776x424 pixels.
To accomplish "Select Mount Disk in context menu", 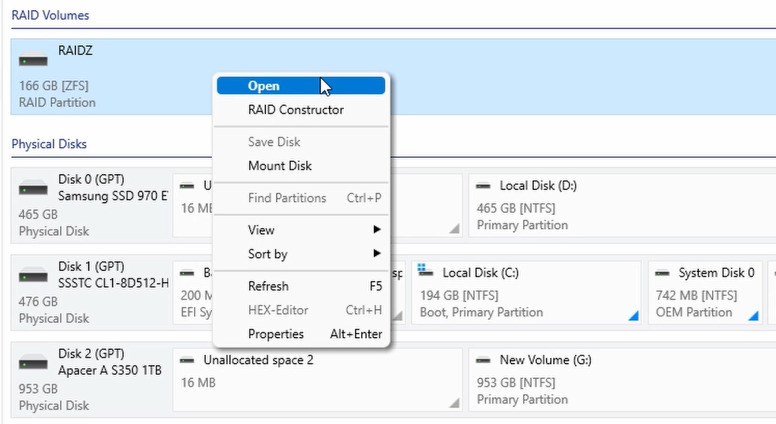I will [280, 166].
